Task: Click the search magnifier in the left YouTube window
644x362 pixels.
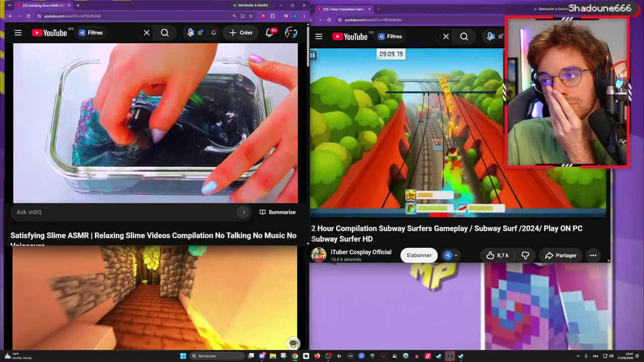Action: point(165,33)
